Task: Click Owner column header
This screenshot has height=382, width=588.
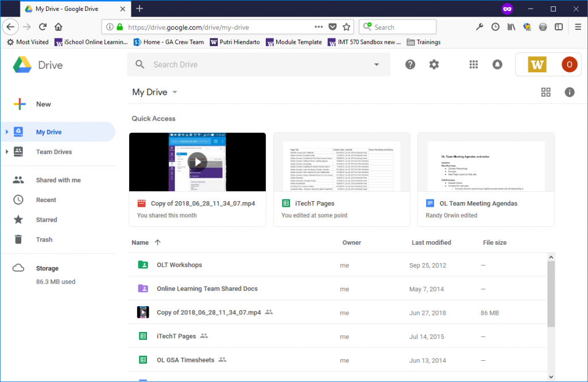Action: [351, 242]
